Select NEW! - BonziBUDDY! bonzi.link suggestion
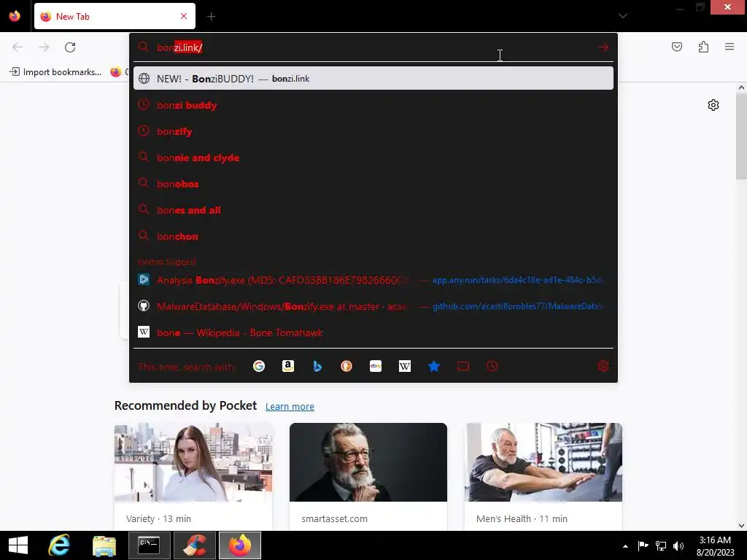The height and width of the screenshot is (560, 747). click(373, 79)
